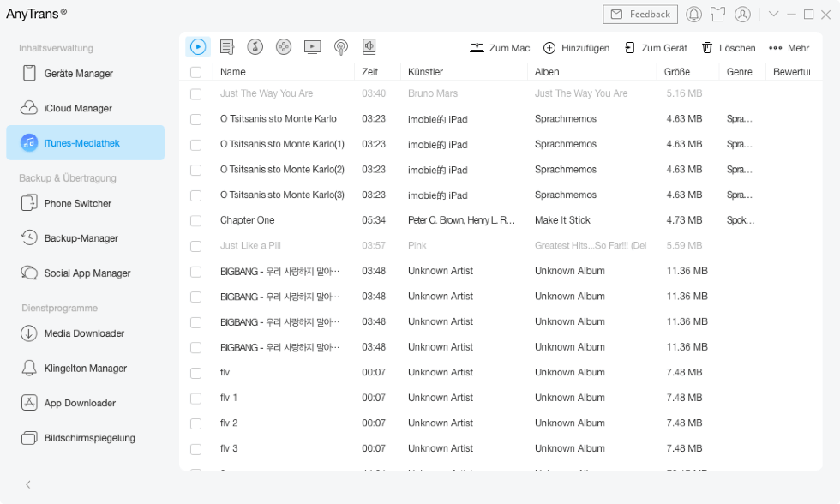
Task: Select the music play category icon
Action: pos(198,47)
